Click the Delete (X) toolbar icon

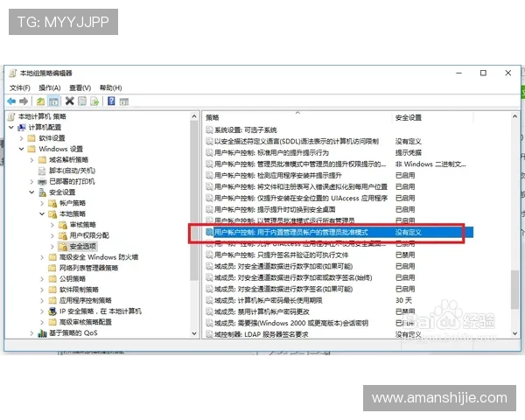click(70, 101)
